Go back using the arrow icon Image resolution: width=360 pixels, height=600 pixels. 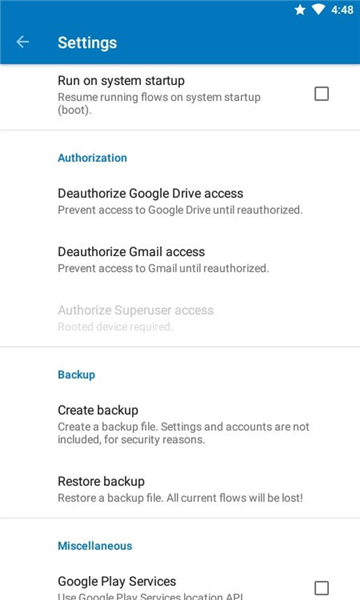(x=23, y=42)
